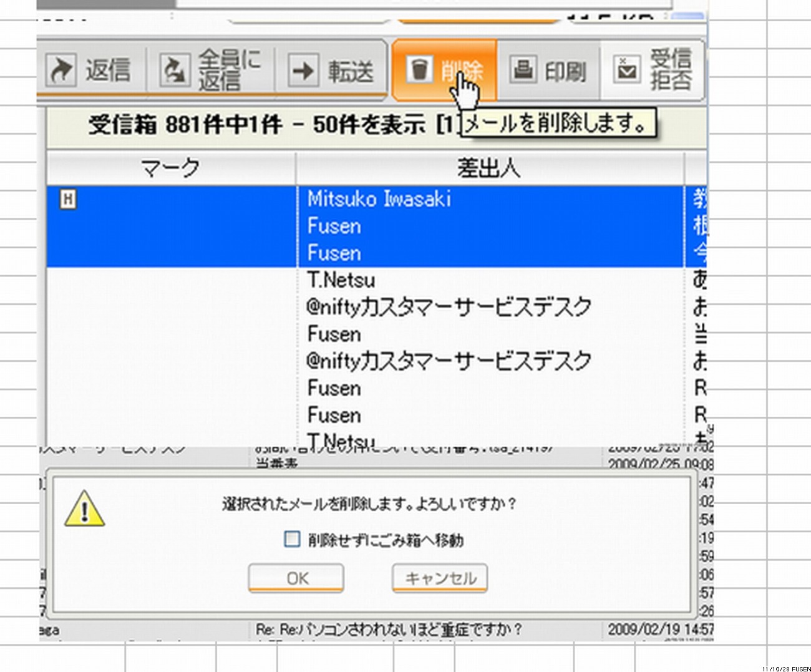Click the H mark icon on Mitsuko Iwasaki row
This screenshot has width=811, height=672.
(68, 200)
